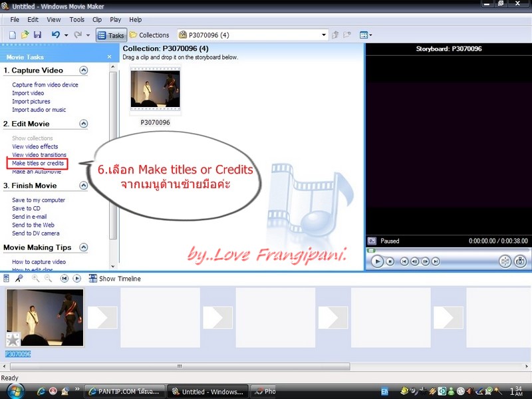Click the Import pictures link
The height and width of the screenshot is (399, 532).
click(31, 102)
